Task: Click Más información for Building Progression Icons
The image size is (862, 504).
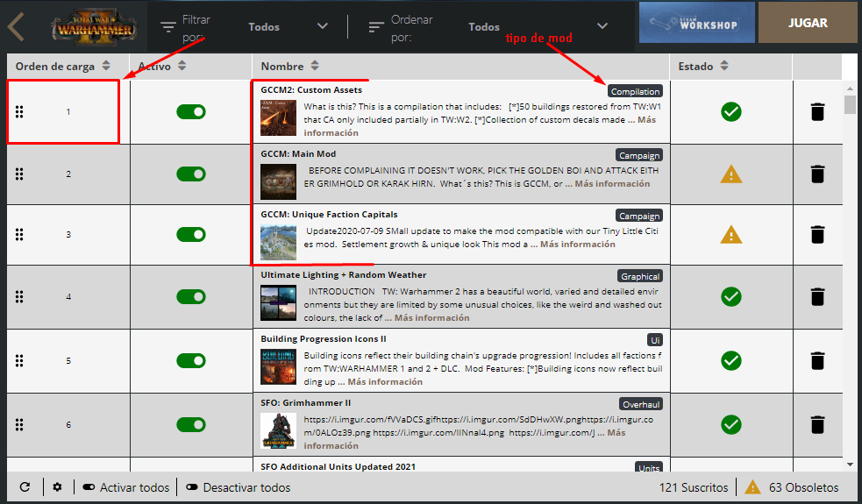Action: 385,381
